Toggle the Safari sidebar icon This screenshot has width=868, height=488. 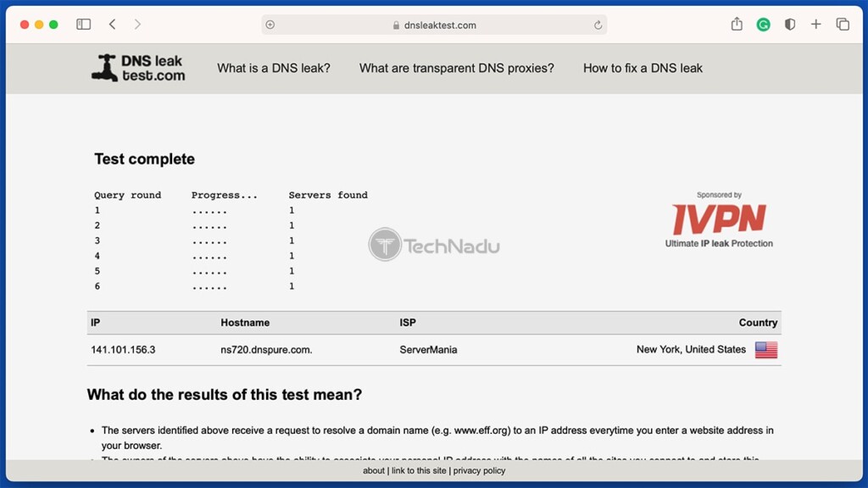point(84,25)
